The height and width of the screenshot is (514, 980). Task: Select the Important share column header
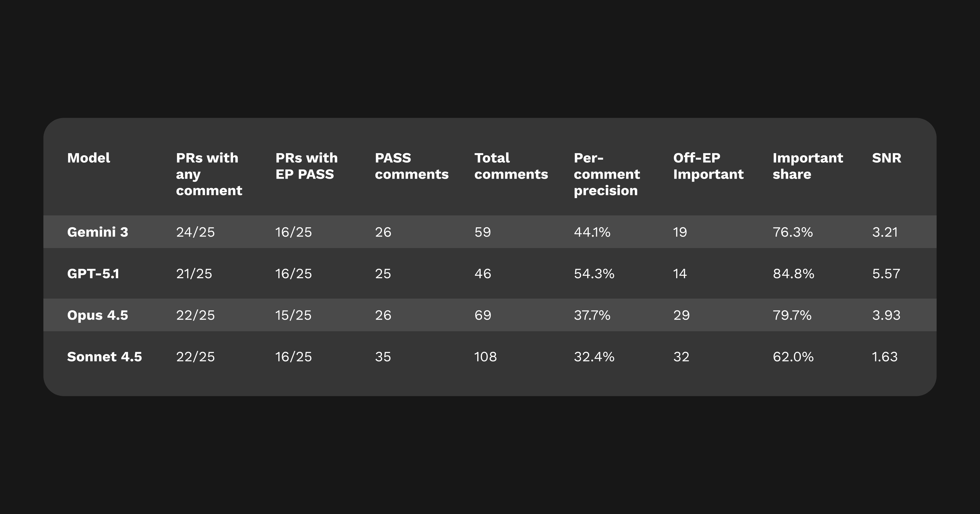pos(808,166)
